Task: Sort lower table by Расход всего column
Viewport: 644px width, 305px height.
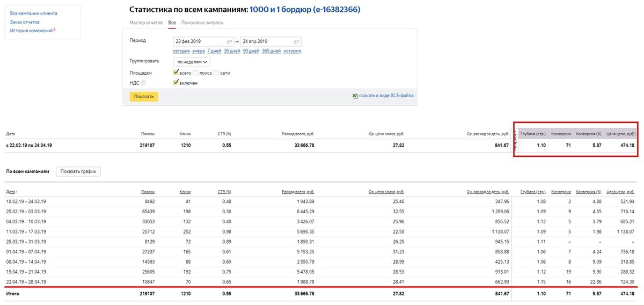Action: click(297, 192)
